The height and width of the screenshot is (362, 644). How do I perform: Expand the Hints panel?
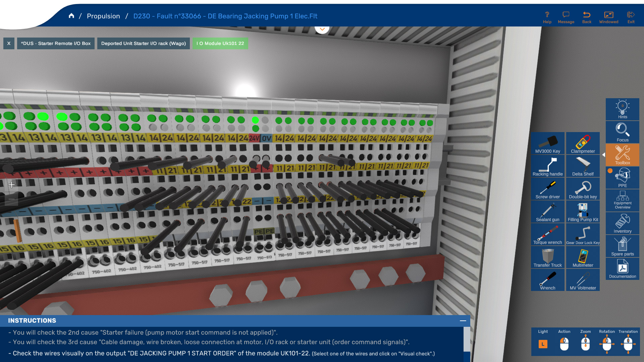click(x=622, y=109)
